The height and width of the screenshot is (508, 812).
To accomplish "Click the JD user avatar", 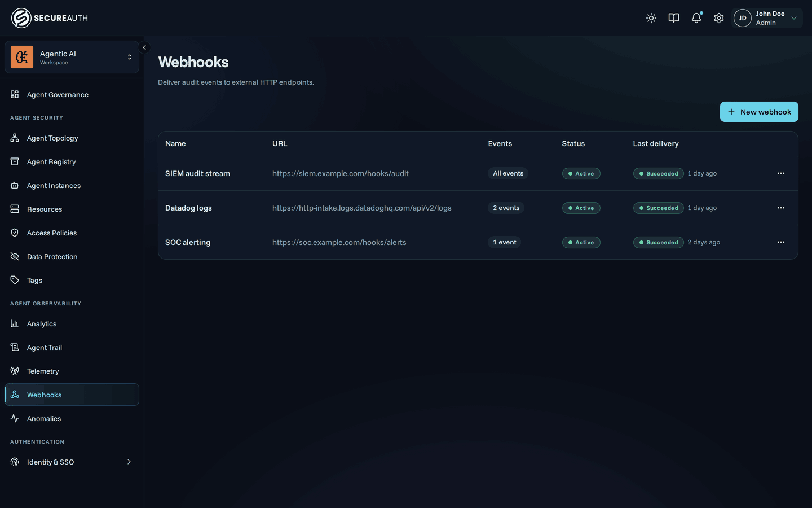I will (x=743, y=18).
